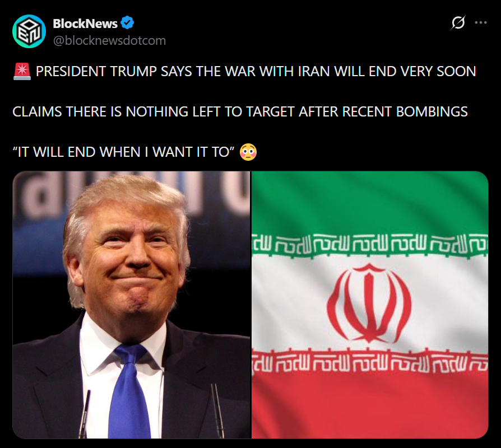Click the 'IT WILL END WHEN I WANT' quote
This screenshot has width=501, height=448.
tap(123, 152)
